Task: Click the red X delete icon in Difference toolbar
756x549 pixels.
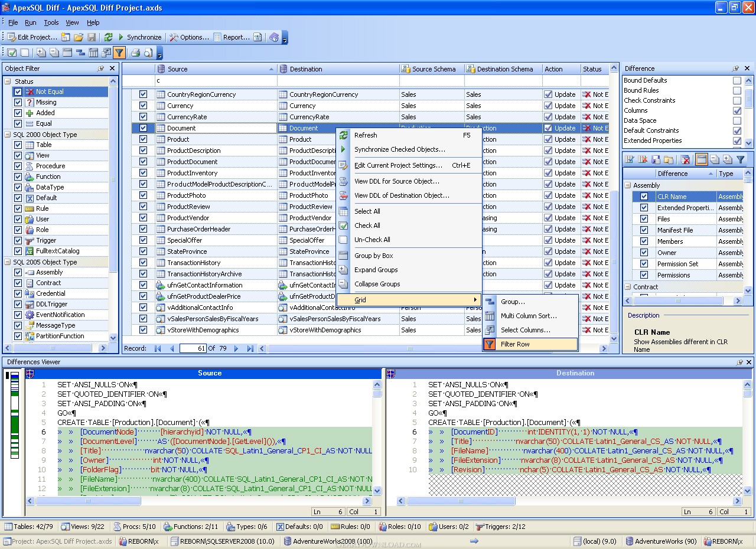Action: (x=685, y=159)
